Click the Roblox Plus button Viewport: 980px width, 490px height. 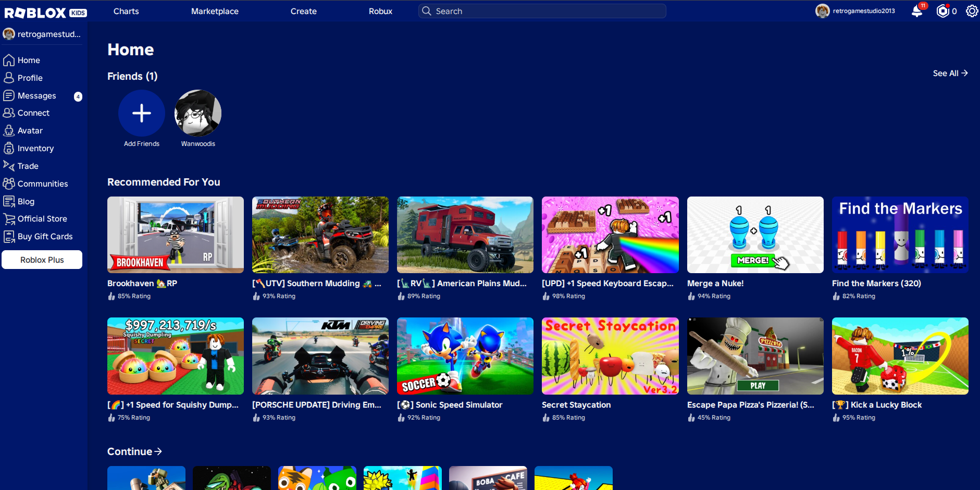42,260
